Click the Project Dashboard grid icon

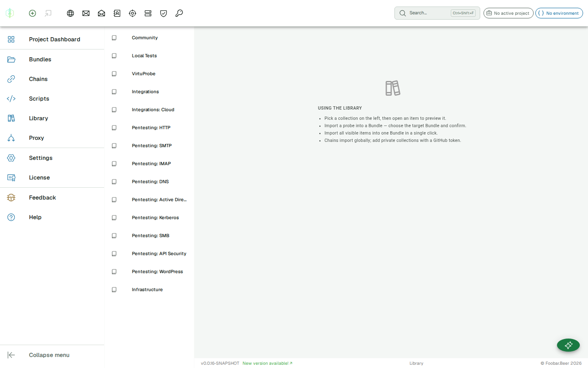click(x=11, y=39)
